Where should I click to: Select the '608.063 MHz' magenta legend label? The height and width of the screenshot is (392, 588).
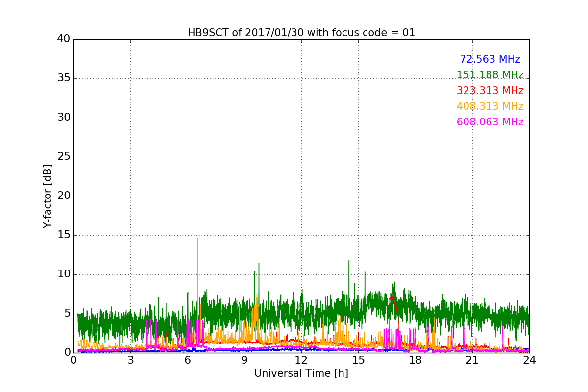coord(490,122)
